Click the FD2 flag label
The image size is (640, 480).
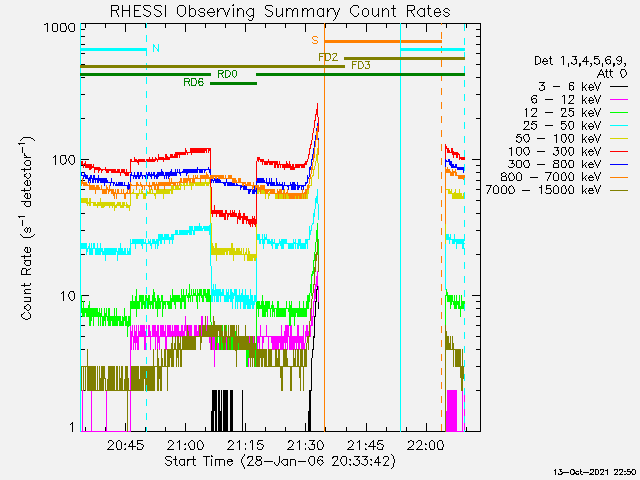coord(328,57)
